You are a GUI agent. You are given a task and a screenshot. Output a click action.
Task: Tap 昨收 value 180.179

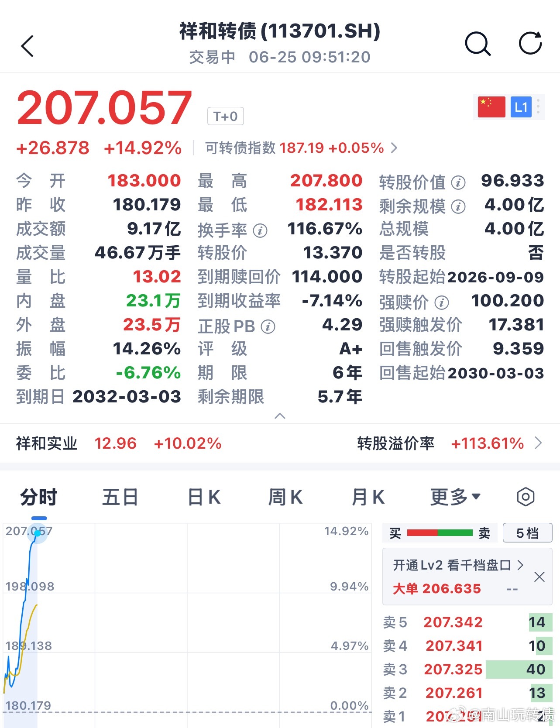pos(147,204)
